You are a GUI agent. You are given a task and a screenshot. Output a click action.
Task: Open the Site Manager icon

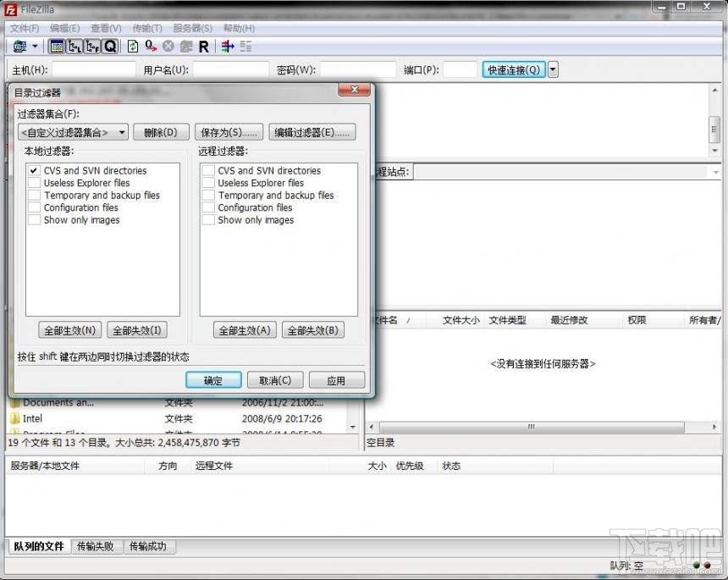(x=20, y=47)
